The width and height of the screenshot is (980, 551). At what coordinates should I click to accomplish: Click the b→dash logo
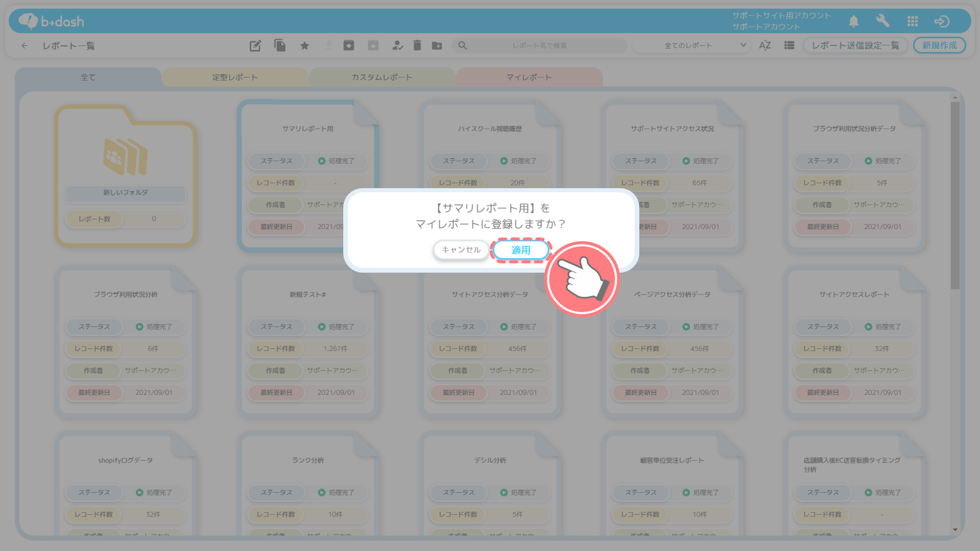click(51, 21)
